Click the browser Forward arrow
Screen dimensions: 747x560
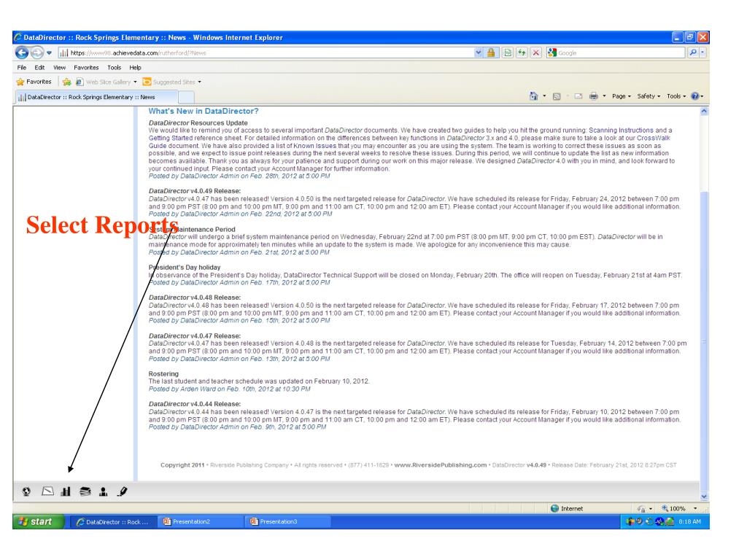pos(36,52)
